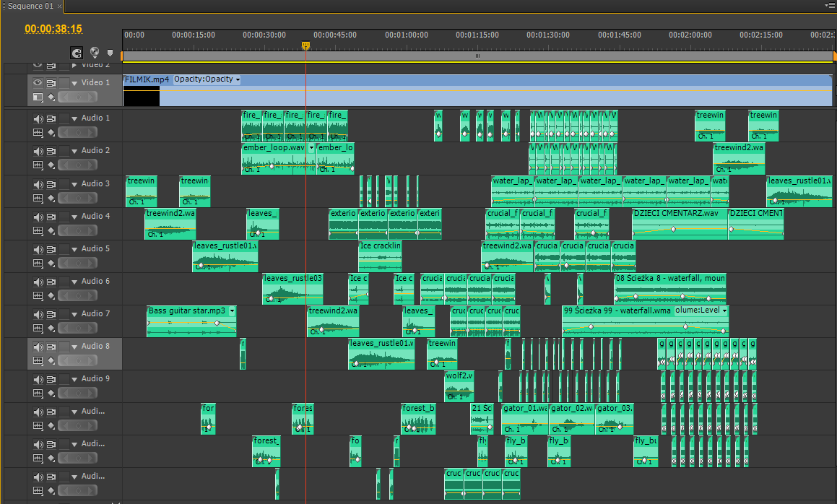Mute Audio 4 track speaker
The image size is (837, 504).
(38, 217)
